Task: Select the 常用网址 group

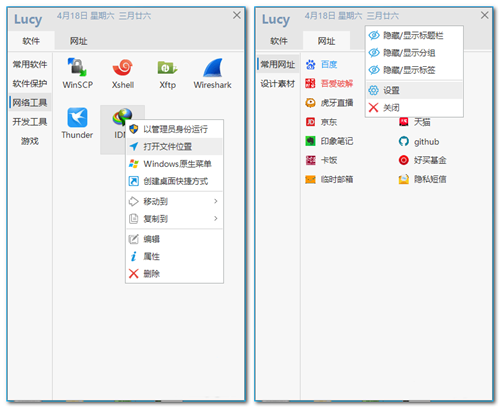Action: pyautogui.click(x=278, y=64)
